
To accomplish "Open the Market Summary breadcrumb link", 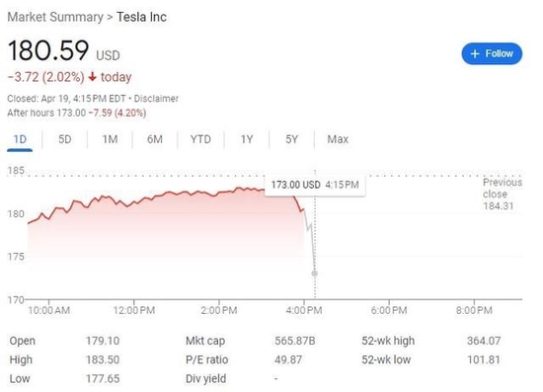I will [x=55, y=17].
